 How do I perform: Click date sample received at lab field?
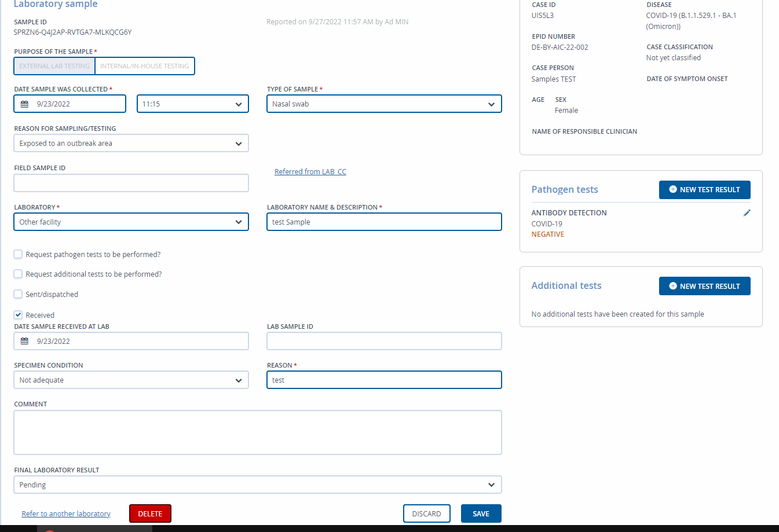131,341
